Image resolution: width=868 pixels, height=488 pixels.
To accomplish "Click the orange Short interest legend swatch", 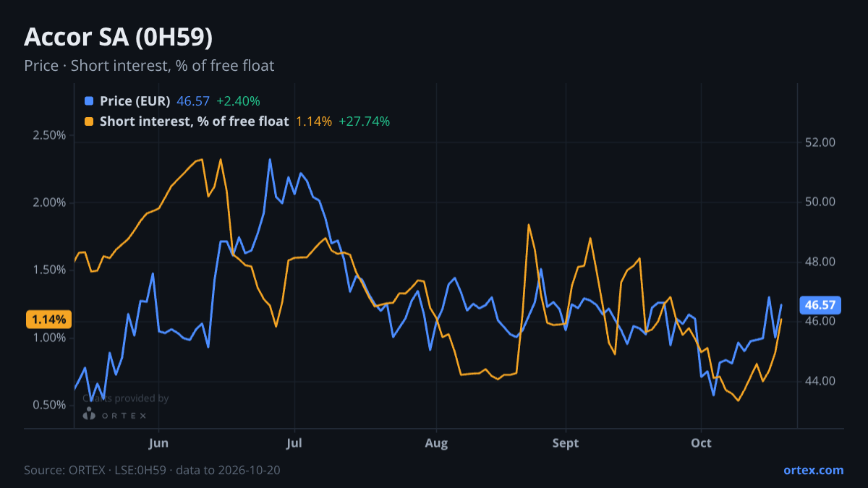I will point(89,121).
